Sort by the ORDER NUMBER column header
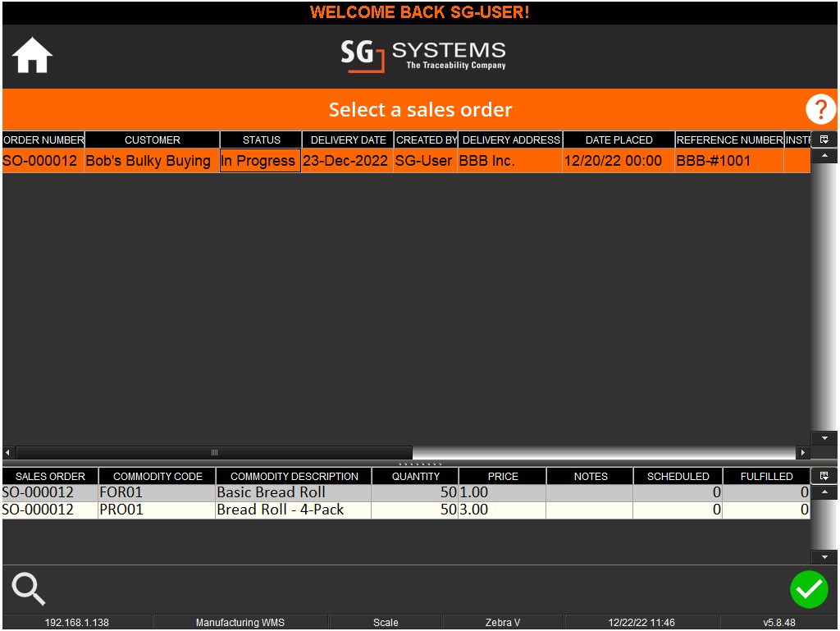 point(43,139)
